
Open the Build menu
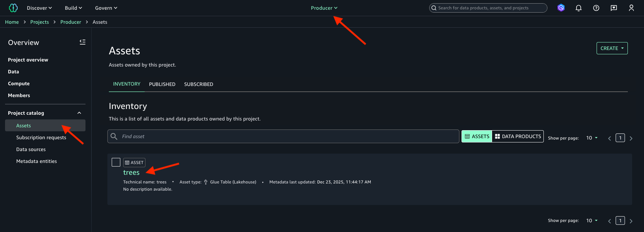point(74,8)
